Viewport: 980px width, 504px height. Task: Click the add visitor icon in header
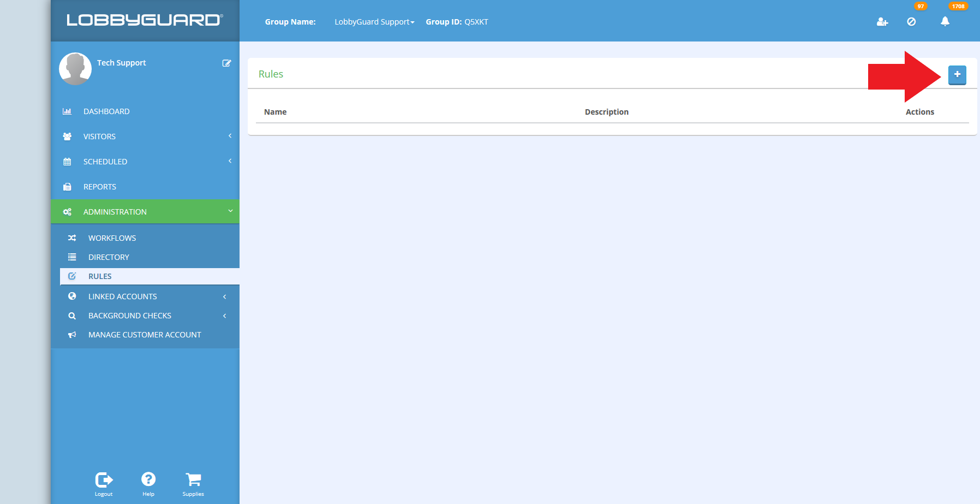click(882, 22)
